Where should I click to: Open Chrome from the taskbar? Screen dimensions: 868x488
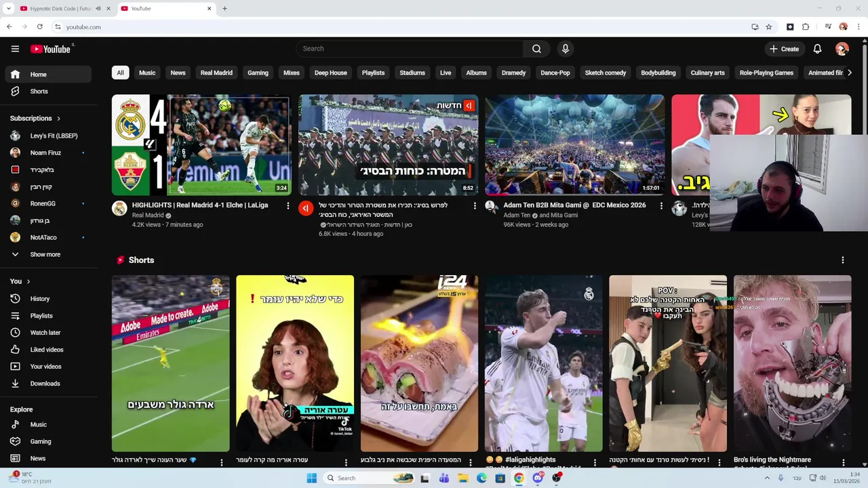point(519,478)
